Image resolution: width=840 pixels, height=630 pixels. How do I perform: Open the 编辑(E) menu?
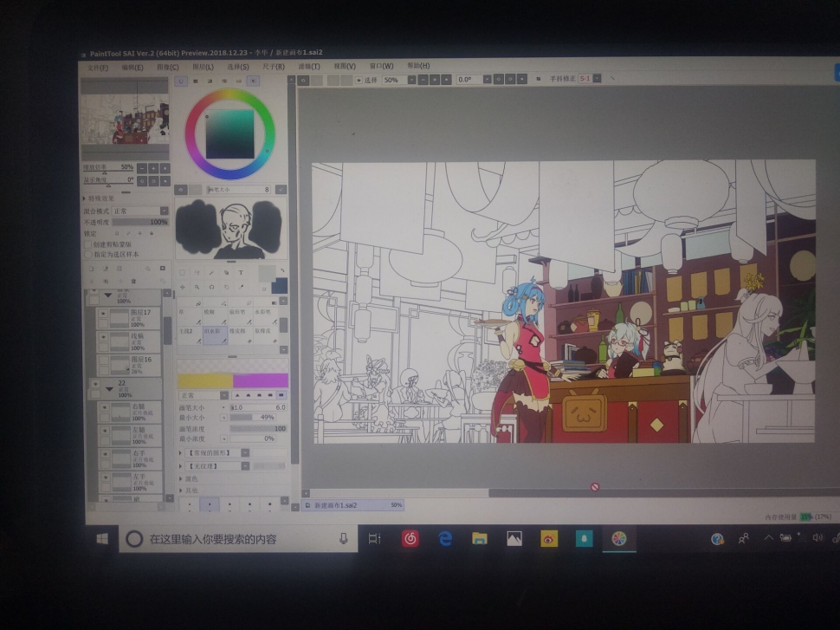[132, 68]
